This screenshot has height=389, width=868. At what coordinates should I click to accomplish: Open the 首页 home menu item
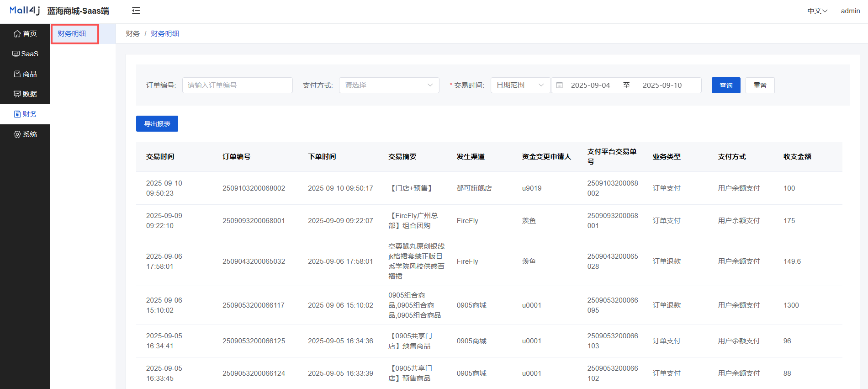click(x=25, y=34)
